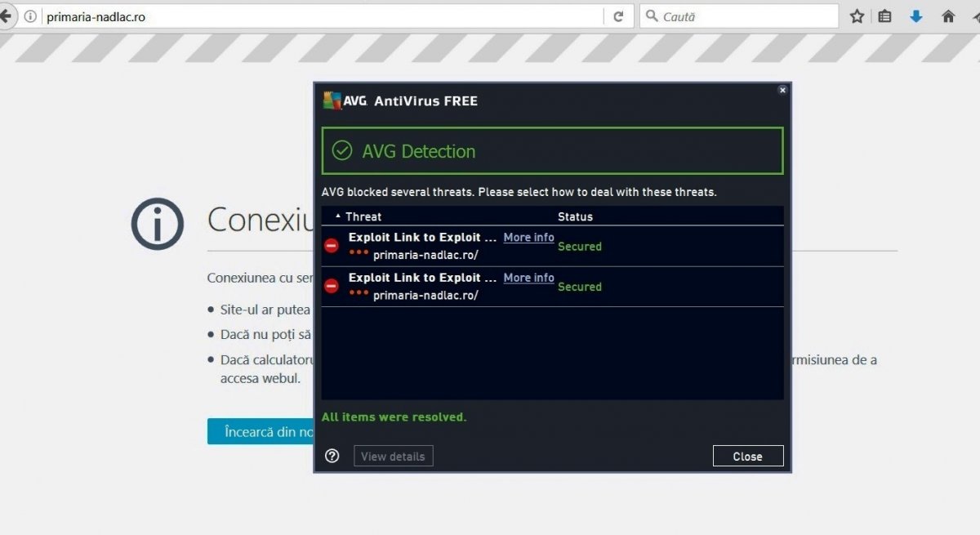The width and height of the screenshot is (980, 535).
Task: Click the Secured status of first threat
Action: [x=580, y=247]
